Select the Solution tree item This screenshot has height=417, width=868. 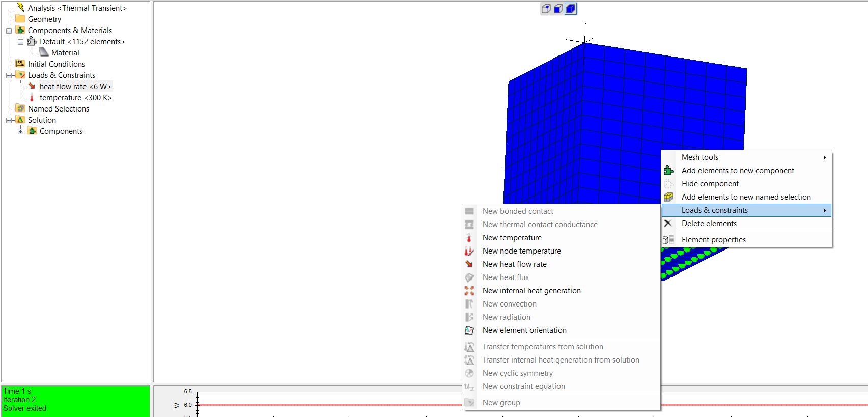42,120
